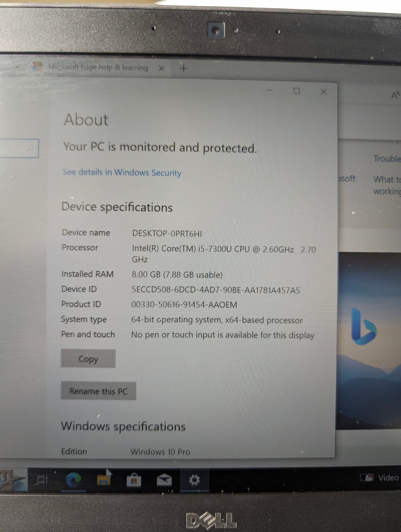Click the Copy button under device specifications
Viewport: 401px width, 532px height.
pyautogui.click(x=88, y=359)
